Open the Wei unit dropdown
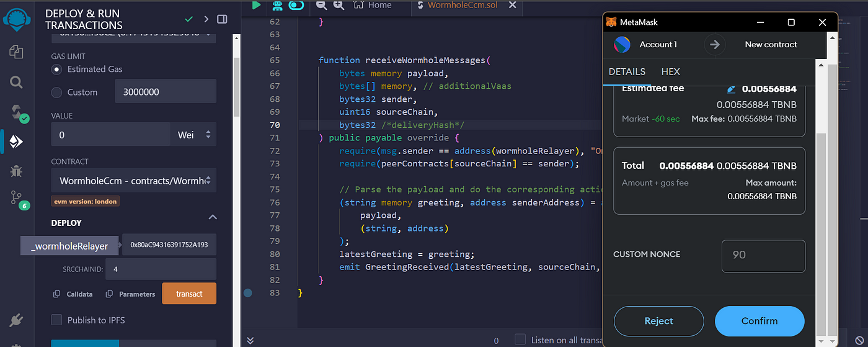The image size is (868, 347). (193, 134)
